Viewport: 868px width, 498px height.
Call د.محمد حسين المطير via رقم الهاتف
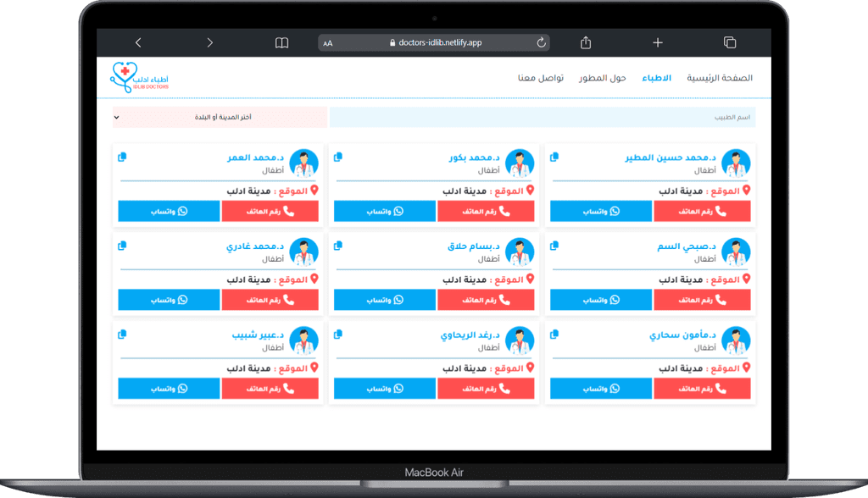pos(702,212)
